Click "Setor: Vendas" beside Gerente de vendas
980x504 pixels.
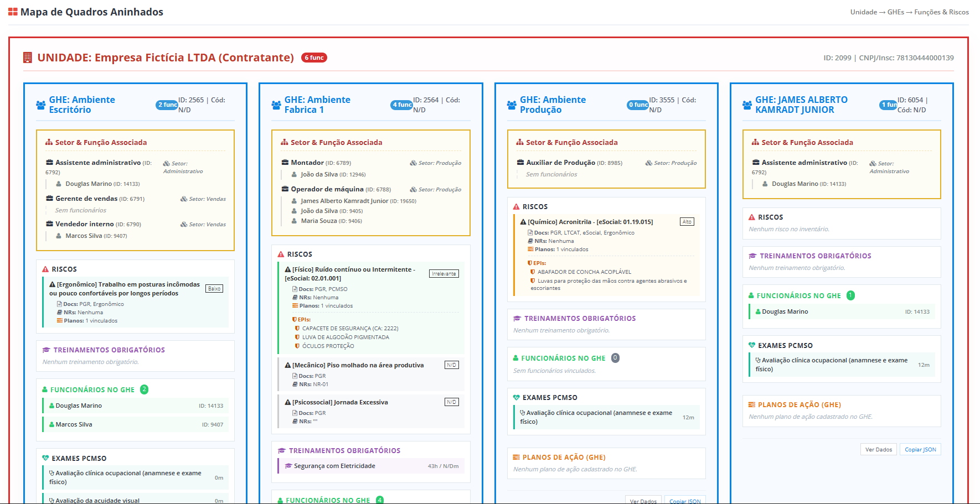[203, 199]
